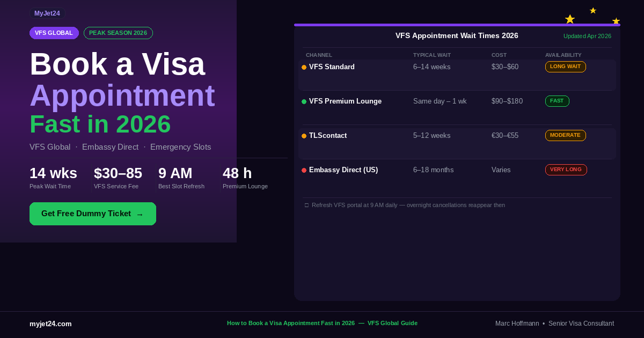The image size is (644, 338).
Task: Enable the LONG WAIT availability pill
Action: point(565,67)
